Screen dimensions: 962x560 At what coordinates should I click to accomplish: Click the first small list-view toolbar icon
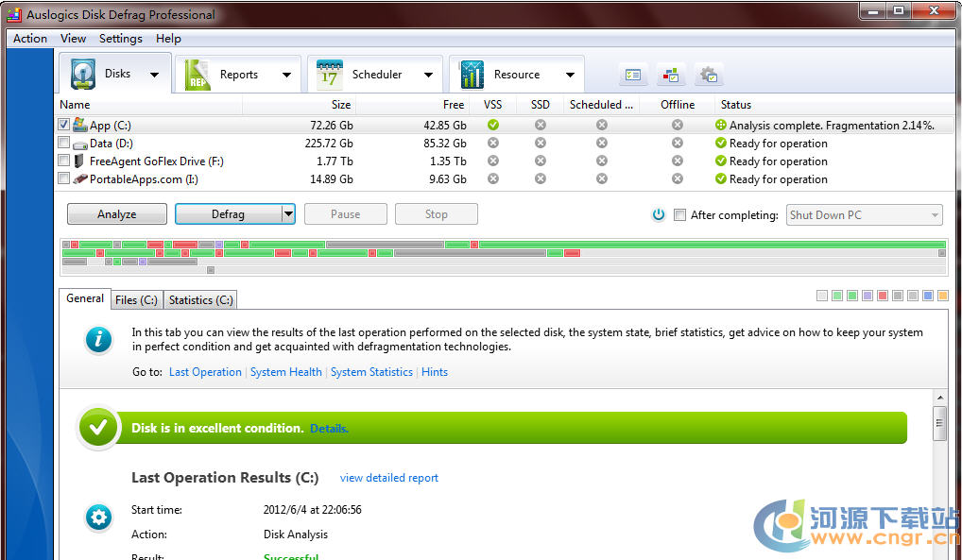coord(633,75)
